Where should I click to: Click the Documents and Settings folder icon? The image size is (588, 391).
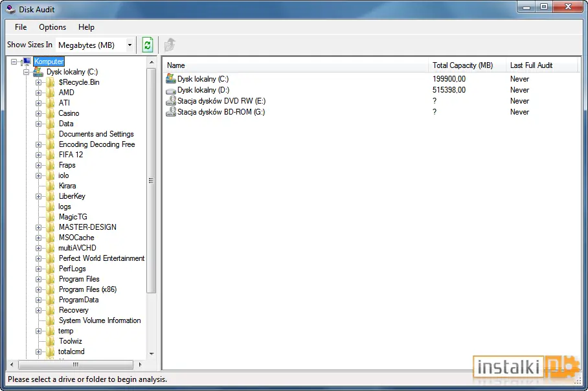tap(51, 134)
